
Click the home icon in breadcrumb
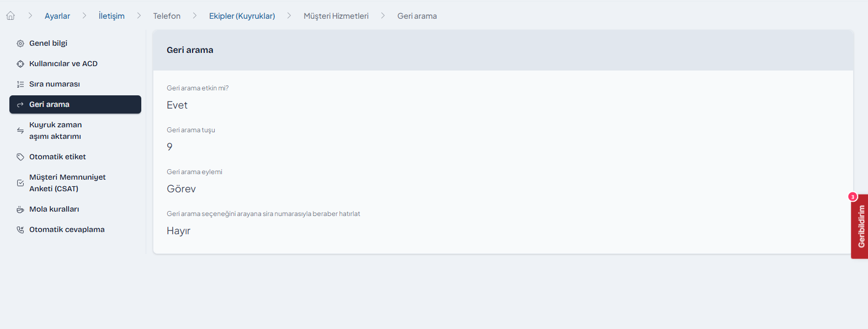(10, 16)
